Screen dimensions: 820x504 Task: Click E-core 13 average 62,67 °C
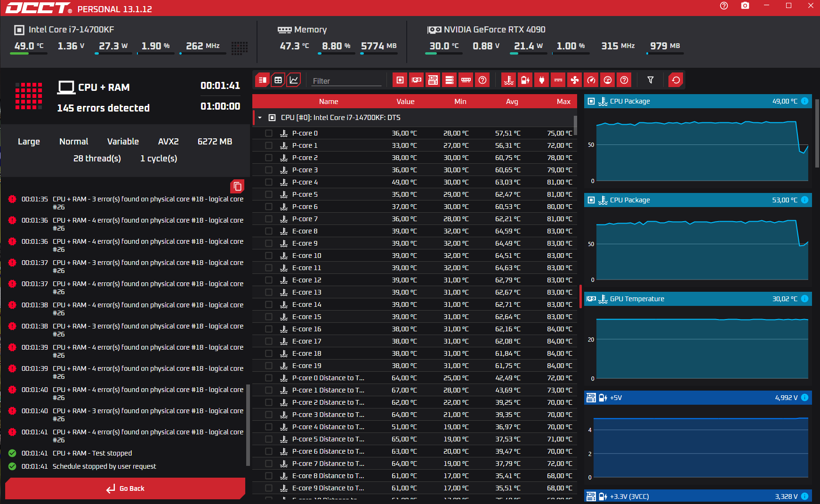[x=507, y=292]
